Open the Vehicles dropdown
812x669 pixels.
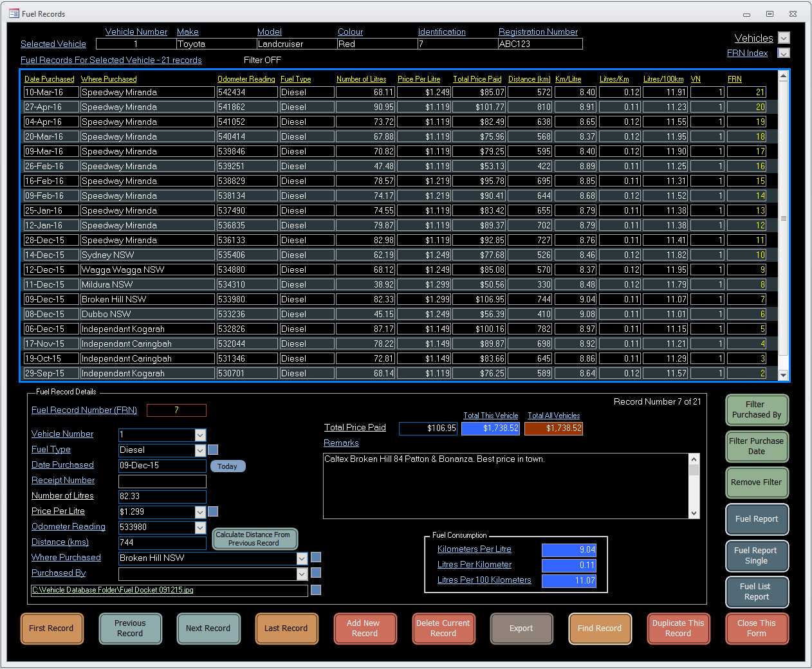click(x=784, y=38)
